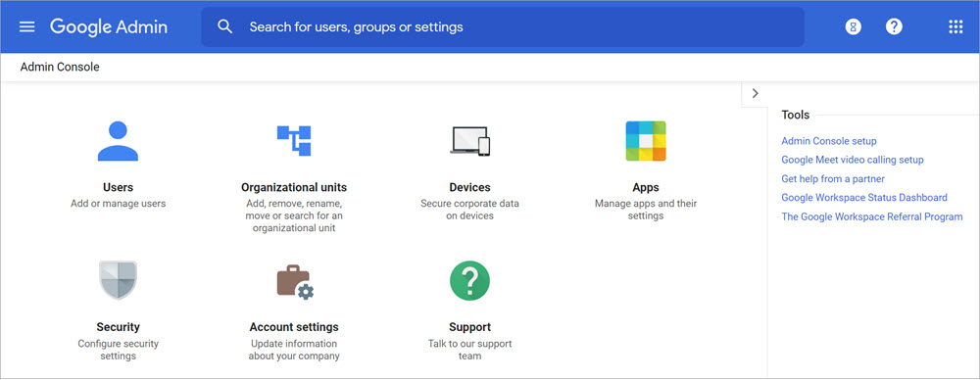980x380 pixels.
Task: Open the Apps label
Action: [x=646, y=187]
